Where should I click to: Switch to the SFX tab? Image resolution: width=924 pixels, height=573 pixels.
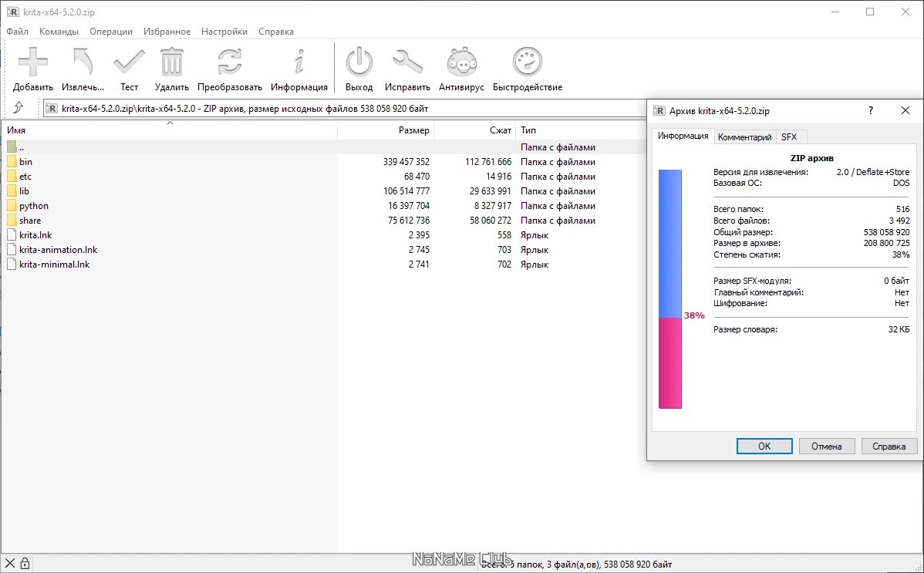(x=789, y=137)
